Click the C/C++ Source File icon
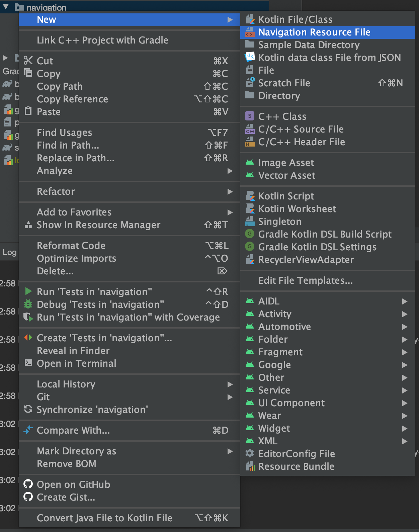 point(250,129)
